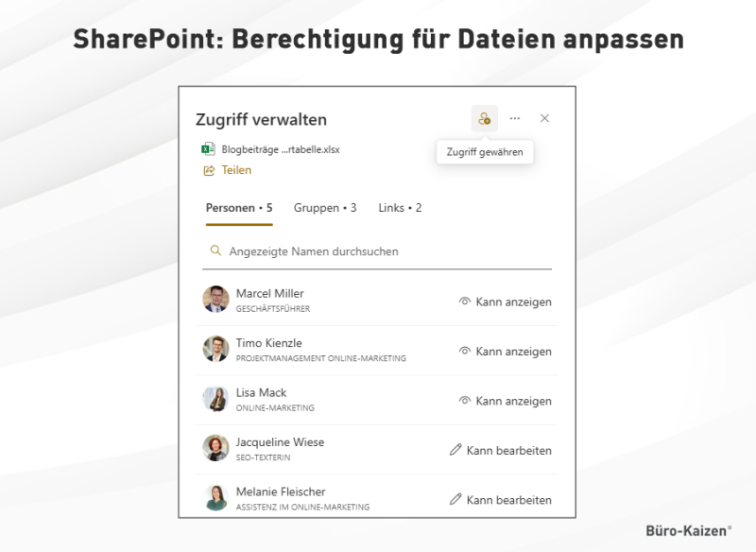Click the Angezeigte Namen durchsuchen search field

312,250
